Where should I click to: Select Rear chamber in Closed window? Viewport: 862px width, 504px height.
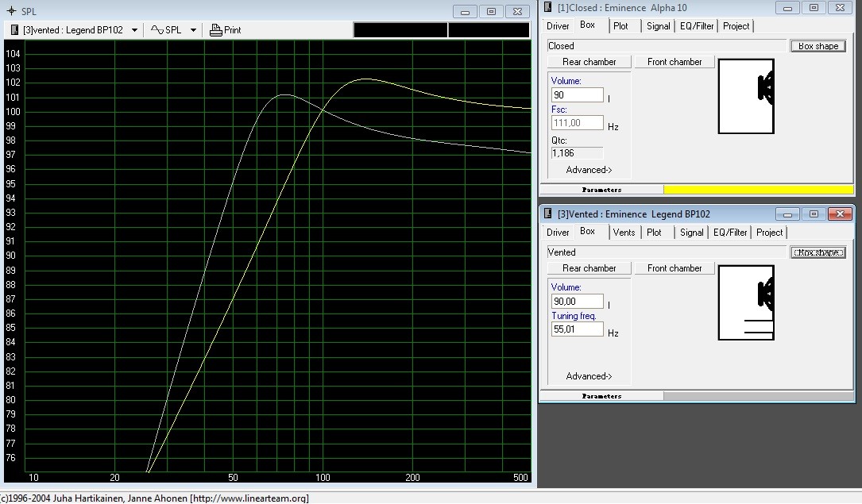(589, 61)
